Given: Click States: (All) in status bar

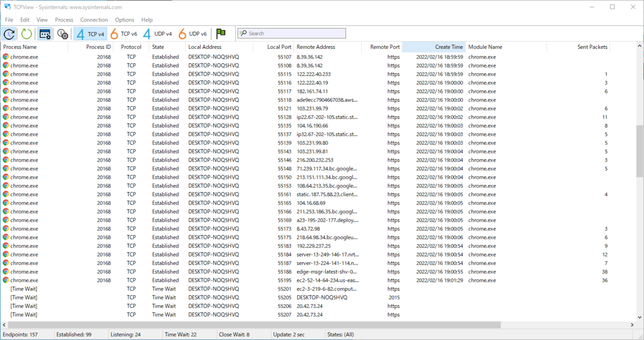Looking at the screenshot, I should [x=341, y=335].
